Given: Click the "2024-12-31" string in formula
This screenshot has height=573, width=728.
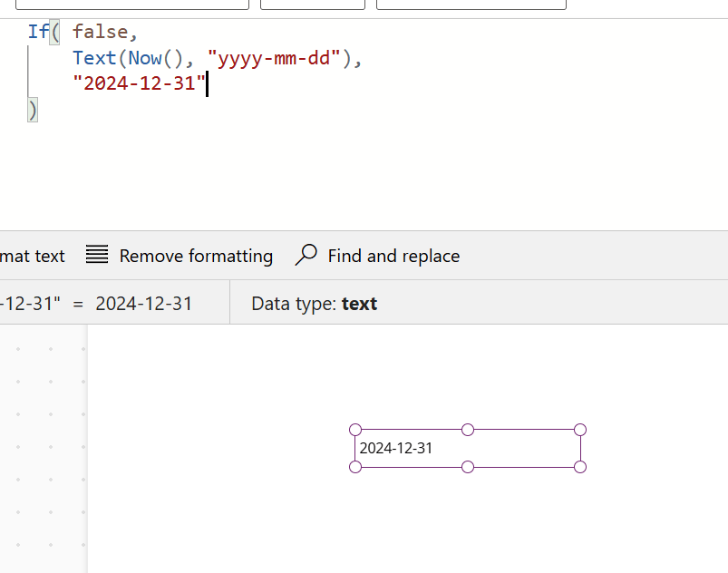Looking at the screenshot, I should click(x=139, y=83).
